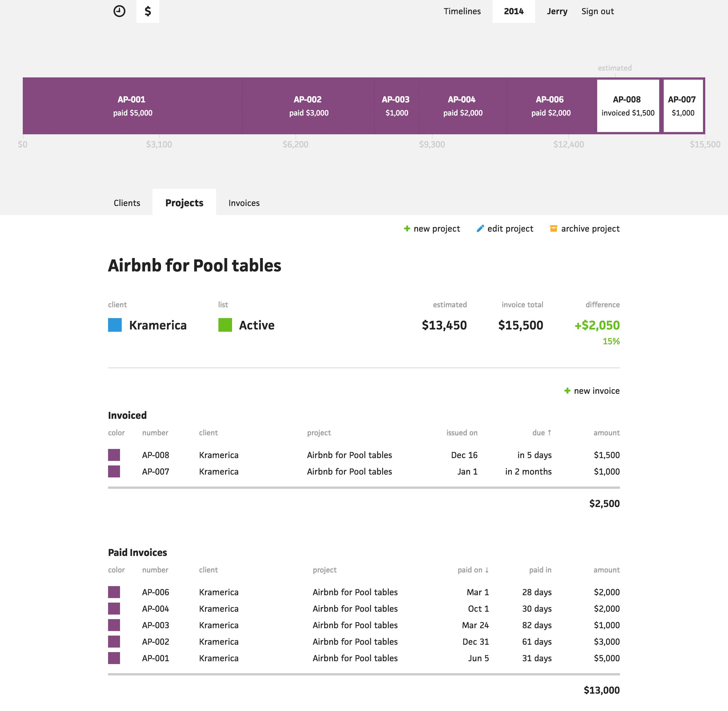
Task: Click the $13,450 estimated value
Action: point(444,325)
